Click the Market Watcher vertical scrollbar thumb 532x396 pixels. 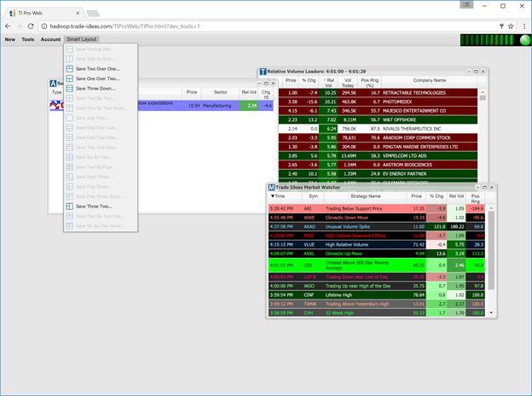click(x=491, y=250)
